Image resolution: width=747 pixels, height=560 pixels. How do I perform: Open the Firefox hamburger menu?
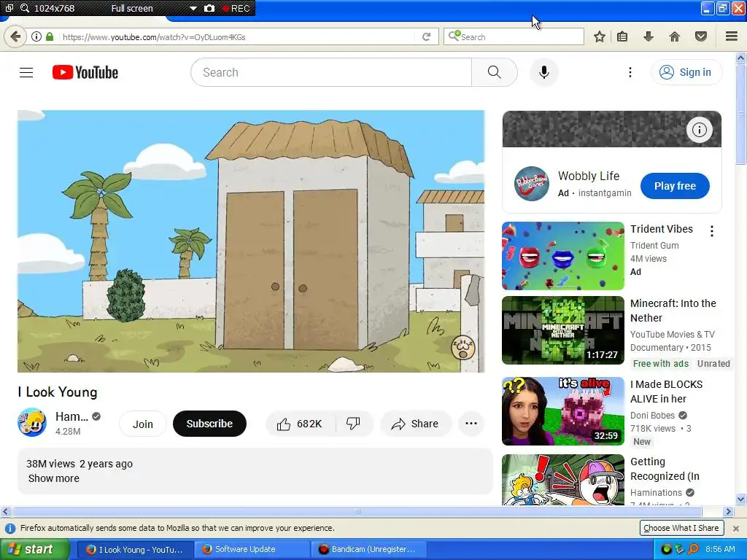(x=732, y=36)
